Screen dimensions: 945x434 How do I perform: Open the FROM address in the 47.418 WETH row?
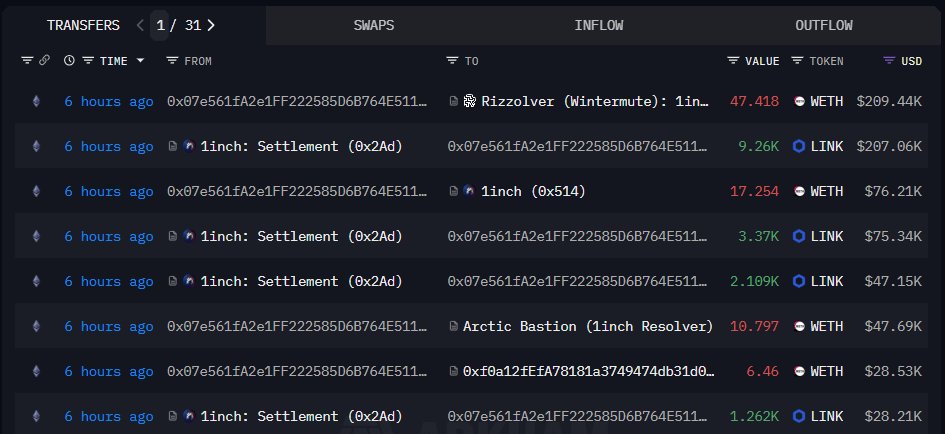click(297, 101)
